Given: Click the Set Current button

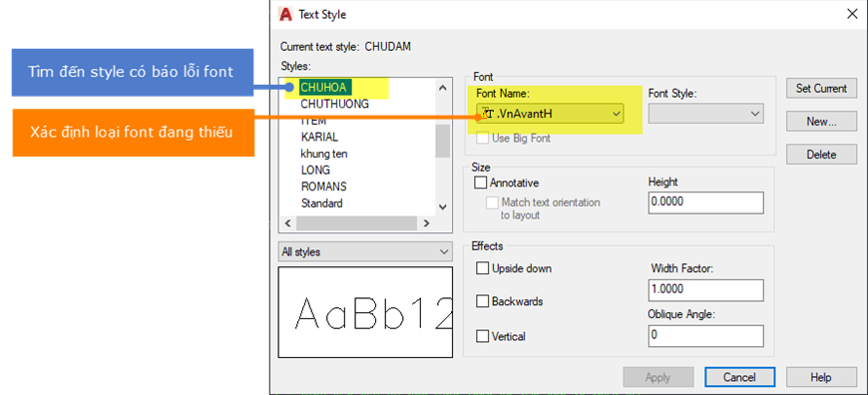Looking at the screenshot, I should pos(821,88).
